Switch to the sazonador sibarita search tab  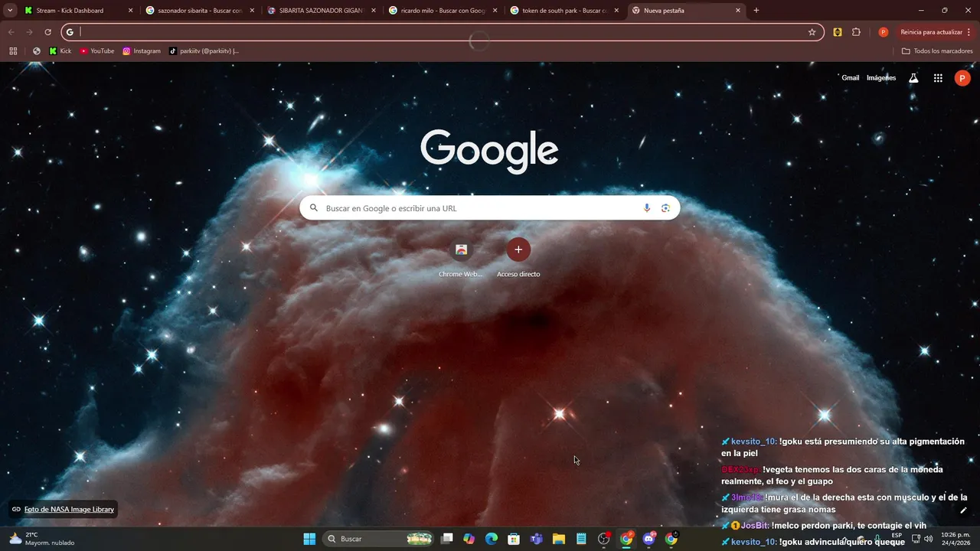tap(200, 11)
